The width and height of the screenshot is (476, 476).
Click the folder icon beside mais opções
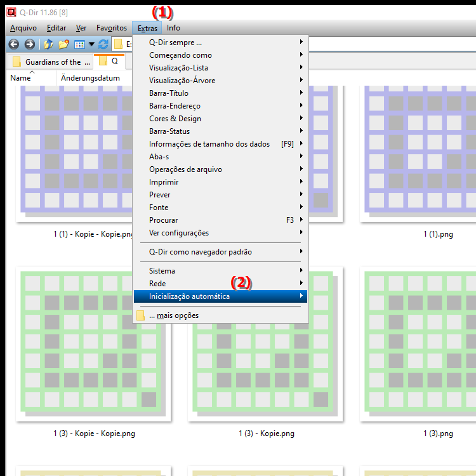click(140, 315)
